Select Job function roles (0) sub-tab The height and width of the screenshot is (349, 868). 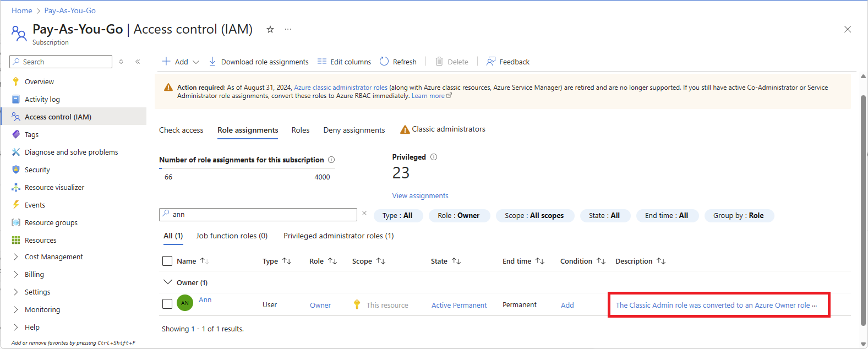(232, 236)
